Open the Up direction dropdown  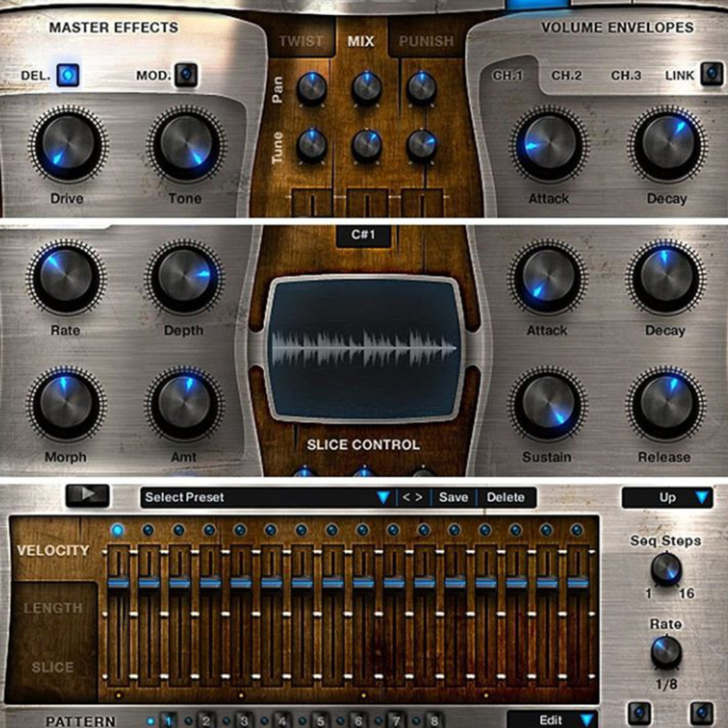click(x=668, y=498)
